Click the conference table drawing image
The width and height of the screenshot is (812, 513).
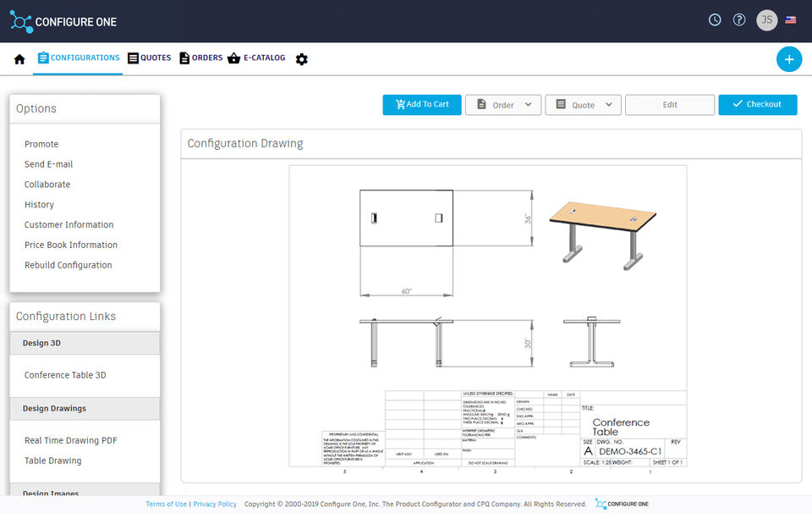(x=488, y=316)
